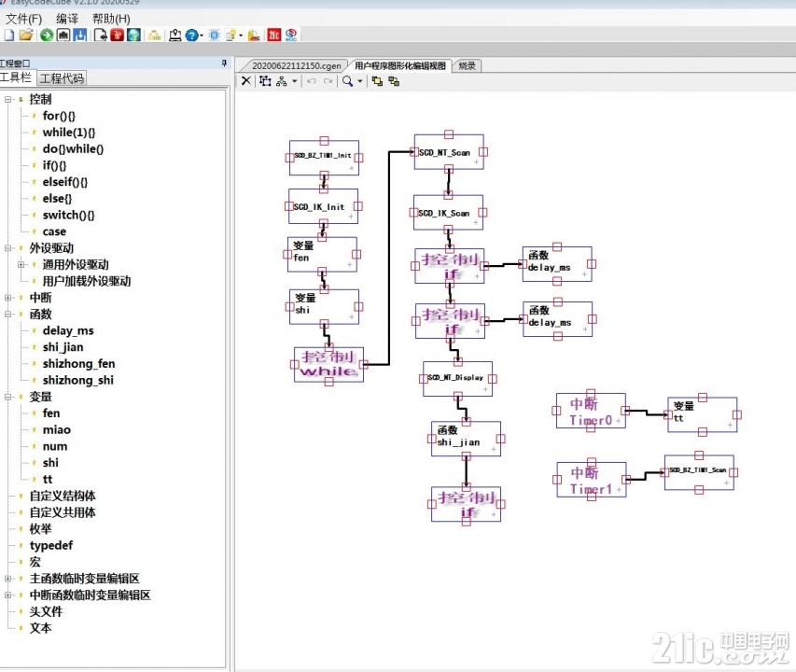Click the yellow hierarchy diagram icon
This screenshot has height=672, width=796.
point(154,35)
